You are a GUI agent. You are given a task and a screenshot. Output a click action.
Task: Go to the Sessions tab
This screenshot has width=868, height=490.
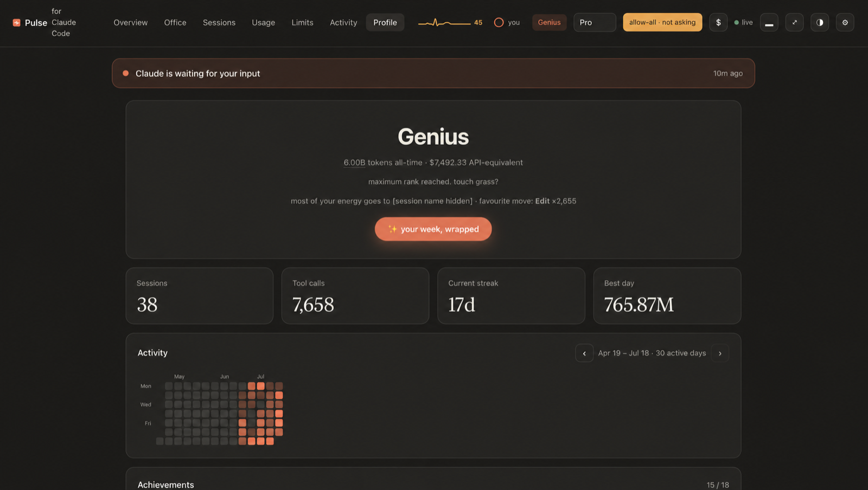(x=219, y=22)
